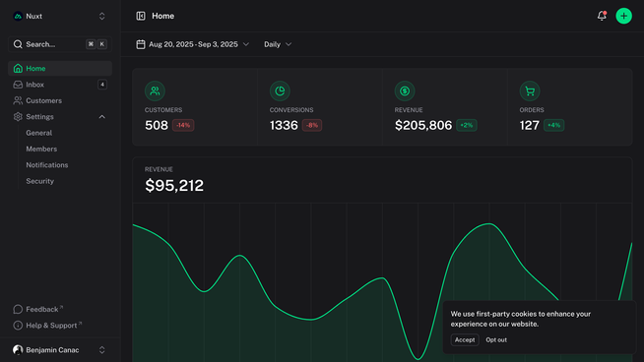Click the Home page title
The width and height of the screenshot is (644, 362).
[x=163, y=16]
